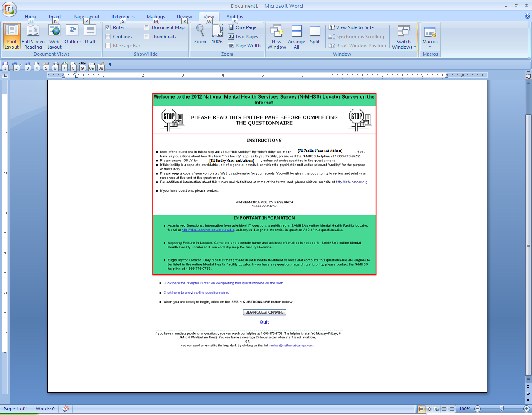Check the Thumbnails checkbox
The image size is (532, 415).
coord(147,37)
